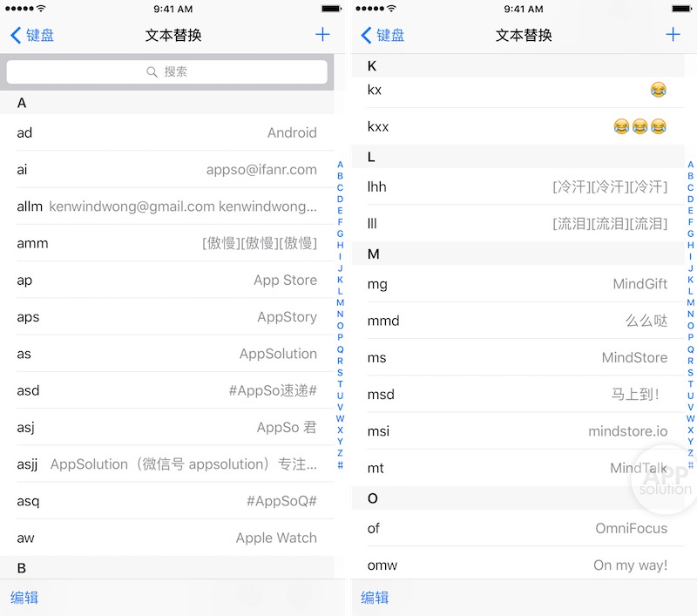This screenshot has width=697, height=616.
Task: Tap 编辑 to edit the left list
Action: pos(26,598)
